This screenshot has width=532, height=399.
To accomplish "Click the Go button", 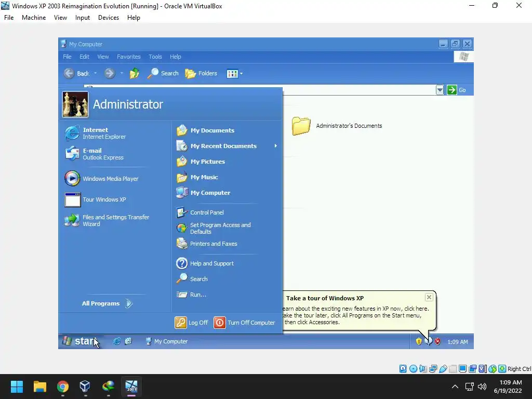I will click(457, 90).
